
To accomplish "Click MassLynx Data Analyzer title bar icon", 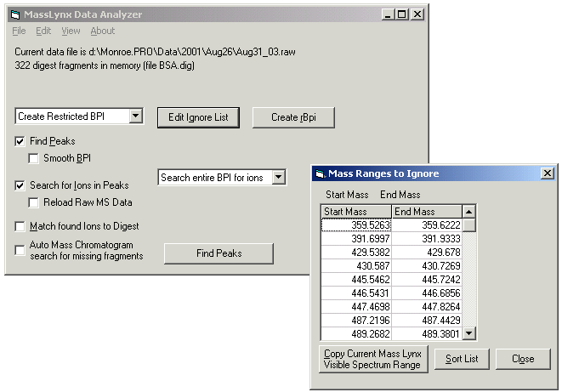I will coord(15,14).
